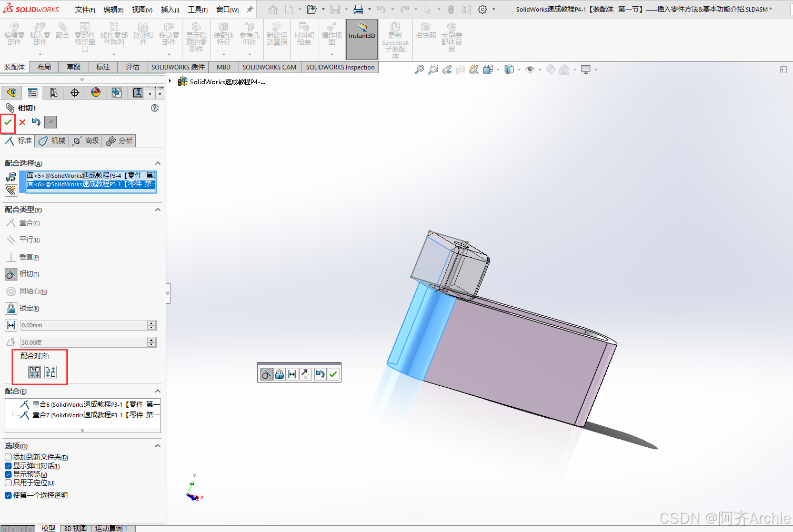
Task: Click the Print icon in top toolbar
Action: coord(358,9)
